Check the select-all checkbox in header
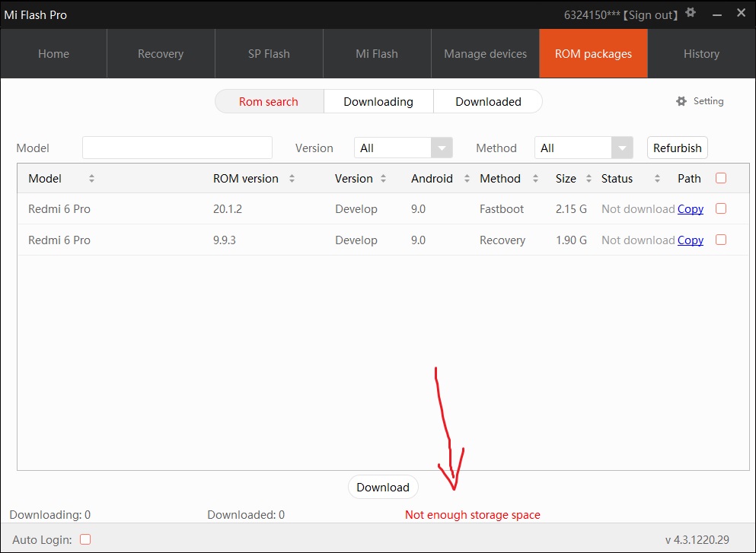 pos(721,178)
